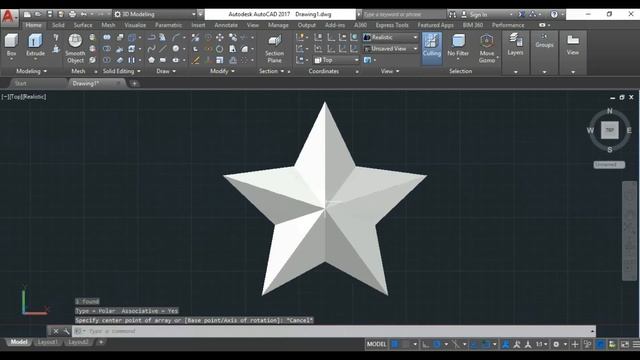Click the Help question mark icon
The height and width of the screenshot is (360, 640).
click(x=554, y=14)
